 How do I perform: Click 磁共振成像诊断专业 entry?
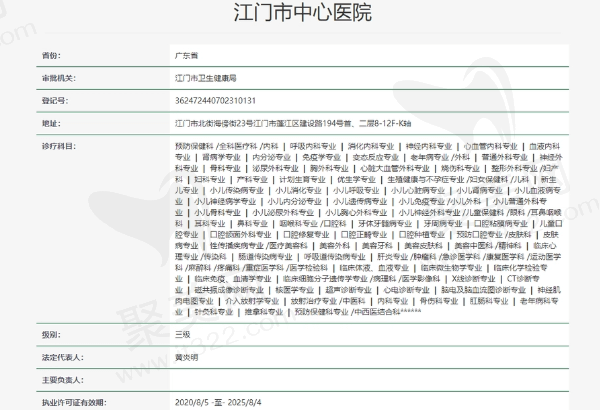[229, 290]
